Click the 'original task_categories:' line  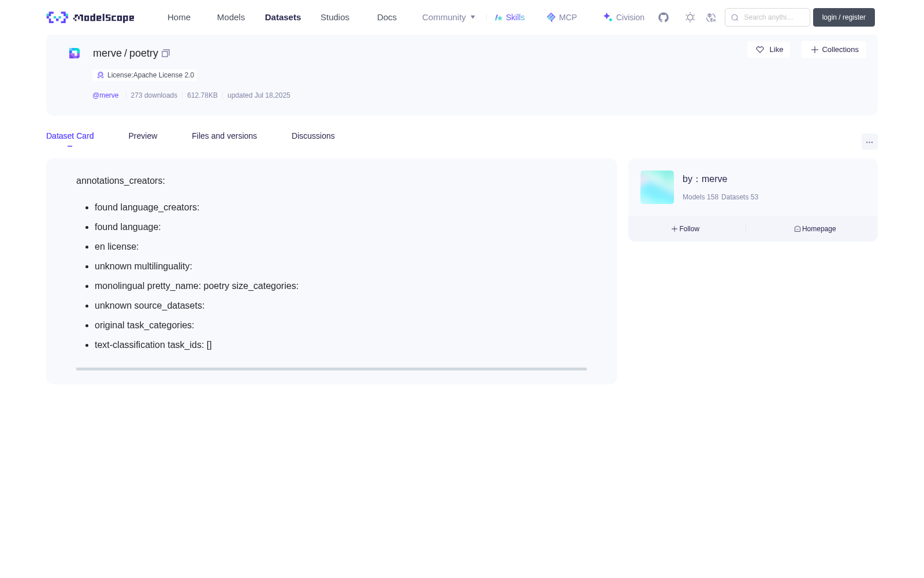pyautogui.click(x=144, y=325)
